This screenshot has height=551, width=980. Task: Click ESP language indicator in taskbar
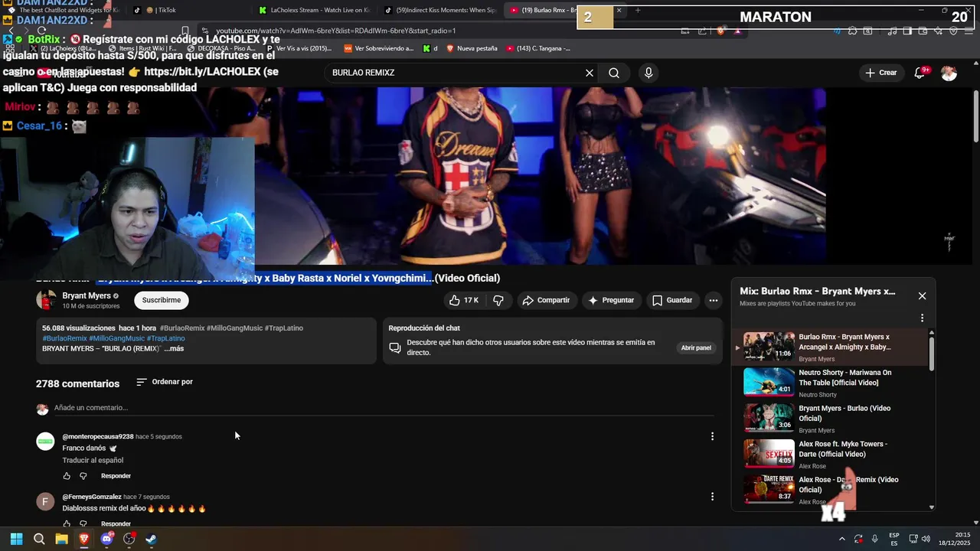(893, 539)
